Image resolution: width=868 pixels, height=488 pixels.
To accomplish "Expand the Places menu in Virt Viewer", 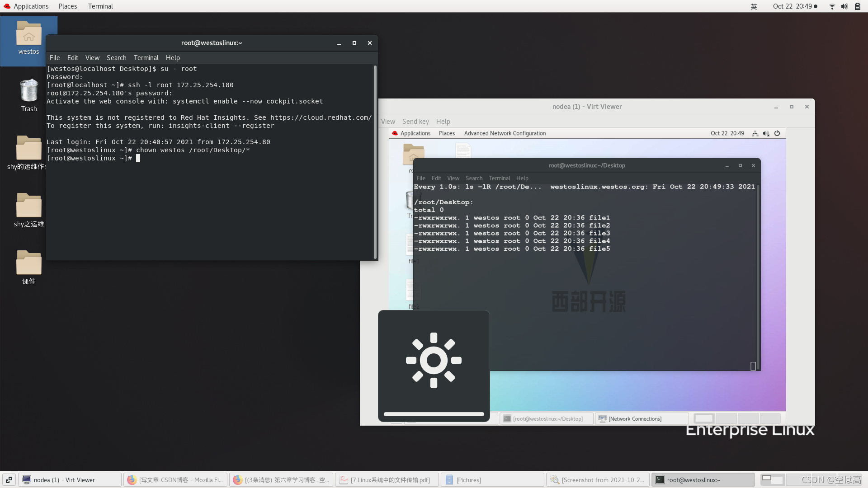I will 447,132.
